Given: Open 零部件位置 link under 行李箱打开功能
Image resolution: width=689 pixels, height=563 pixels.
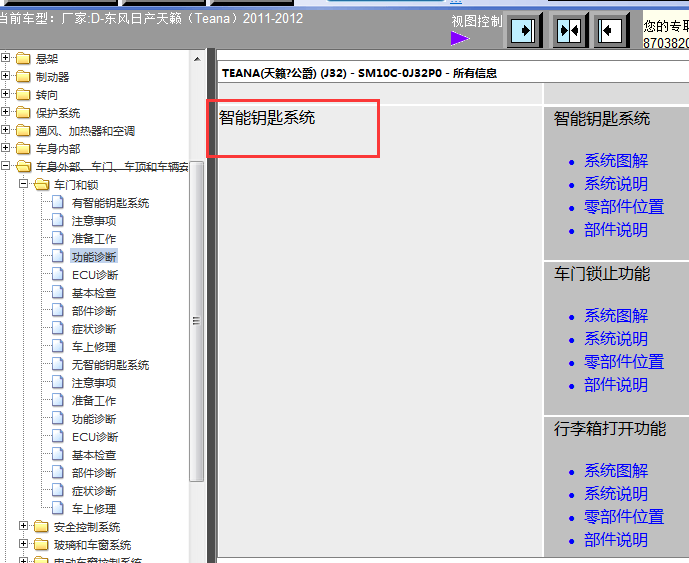Looking at the screenshot, I should point(624,517).
